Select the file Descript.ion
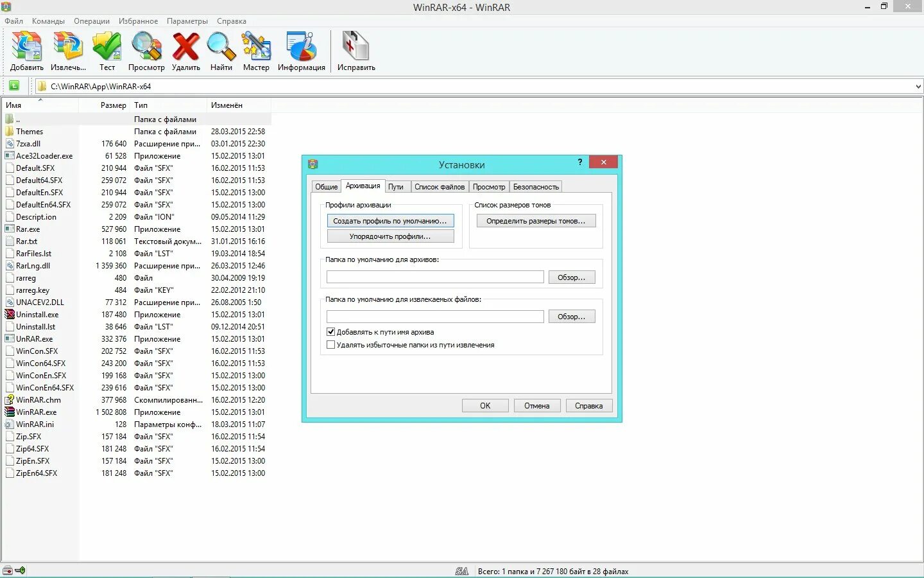Viewport: 924px width, 578px height. point(36,217)
